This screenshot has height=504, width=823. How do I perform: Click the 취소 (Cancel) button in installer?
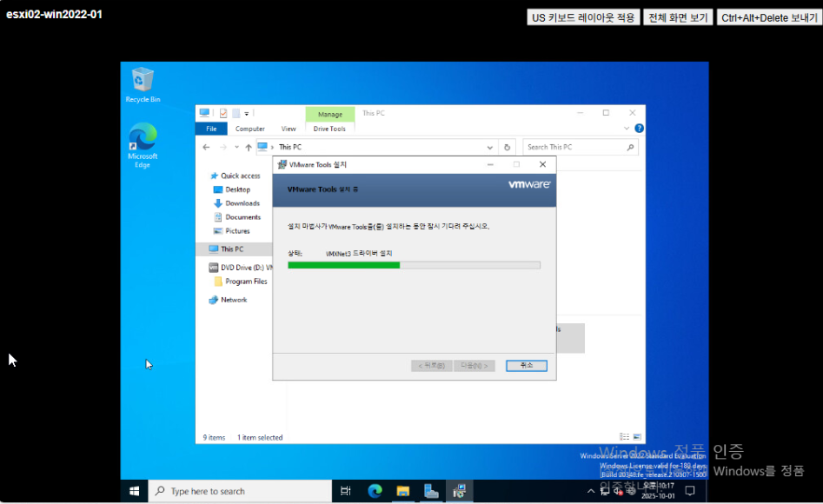[527, 365]
